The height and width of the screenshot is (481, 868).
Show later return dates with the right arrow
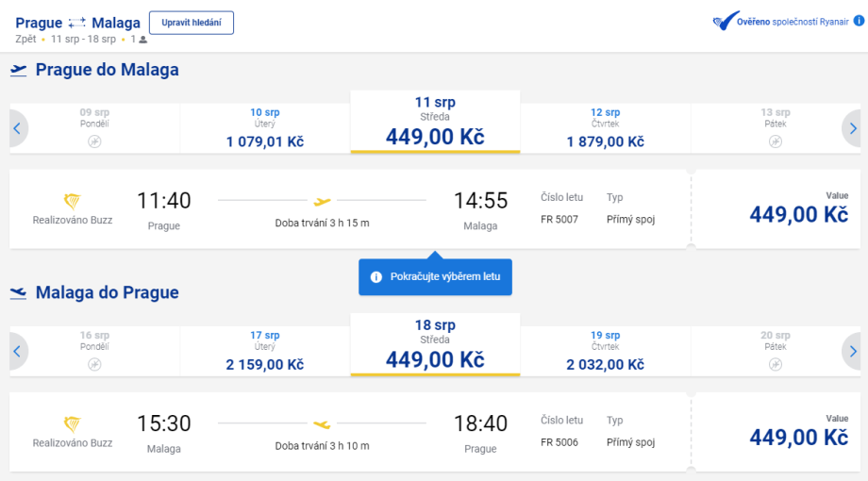click(x=853, y=351)
